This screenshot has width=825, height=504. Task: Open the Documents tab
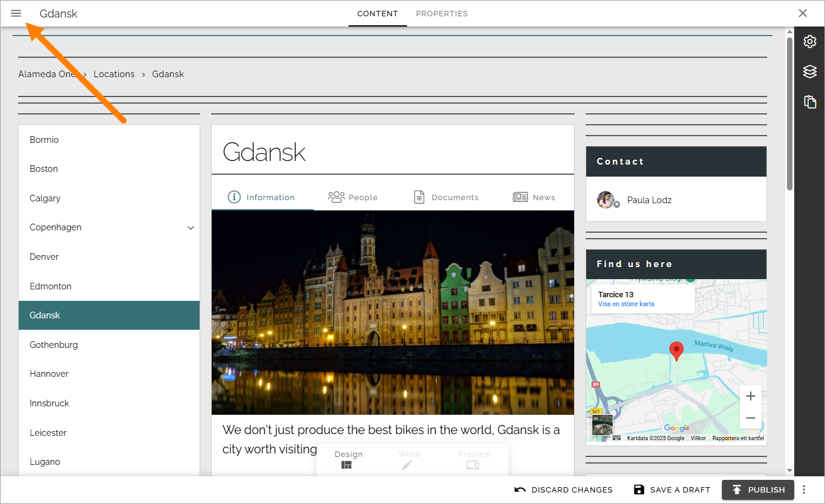(x=446, y=197)
